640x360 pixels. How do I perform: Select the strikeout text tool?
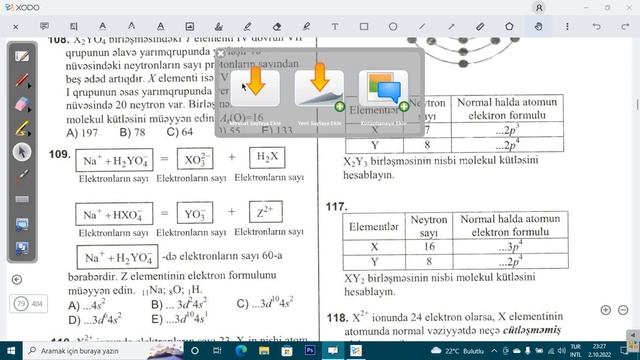[160, 27]
